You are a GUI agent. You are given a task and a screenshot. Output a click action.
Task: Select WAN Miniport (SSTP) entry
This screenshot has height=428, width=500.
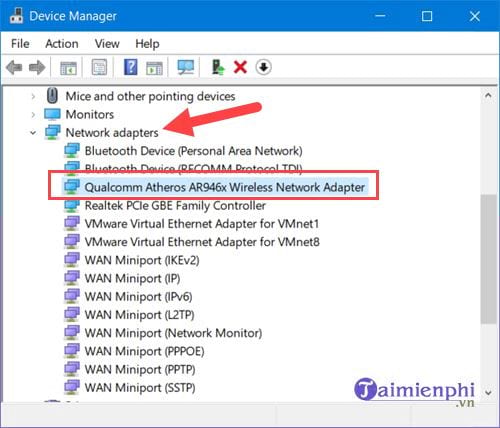(140, 387)
